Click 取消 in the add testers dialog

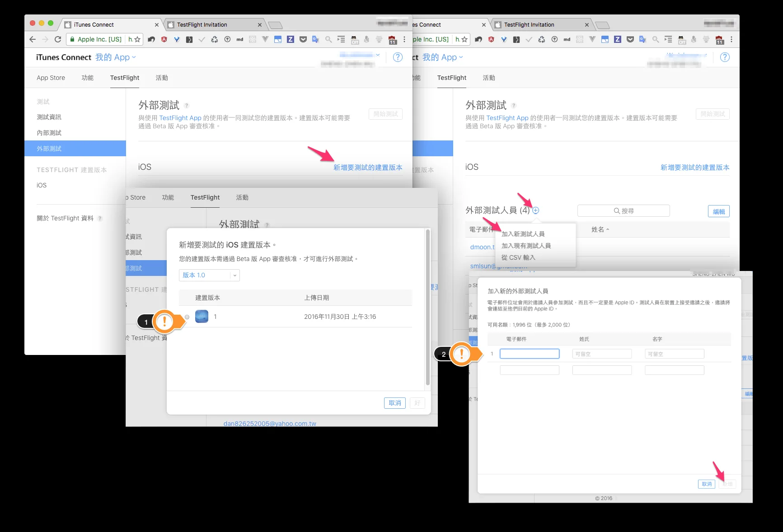coord(707,484)
